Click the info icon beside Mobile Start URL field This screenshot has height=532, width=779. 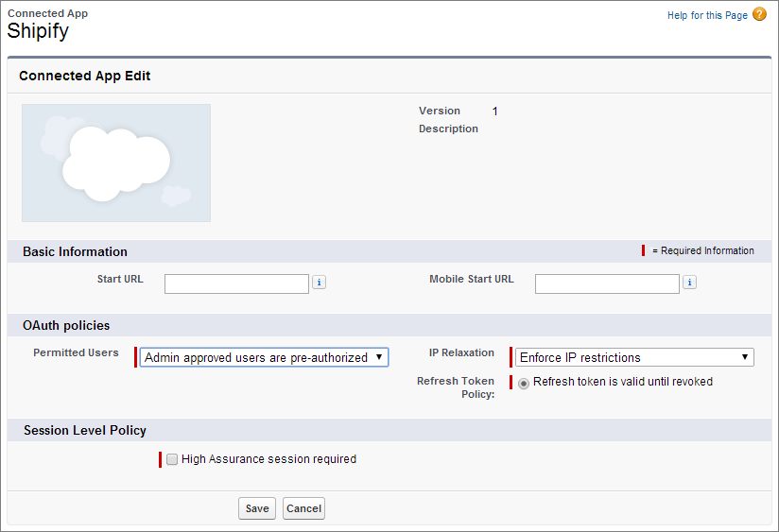click(689, 283)
